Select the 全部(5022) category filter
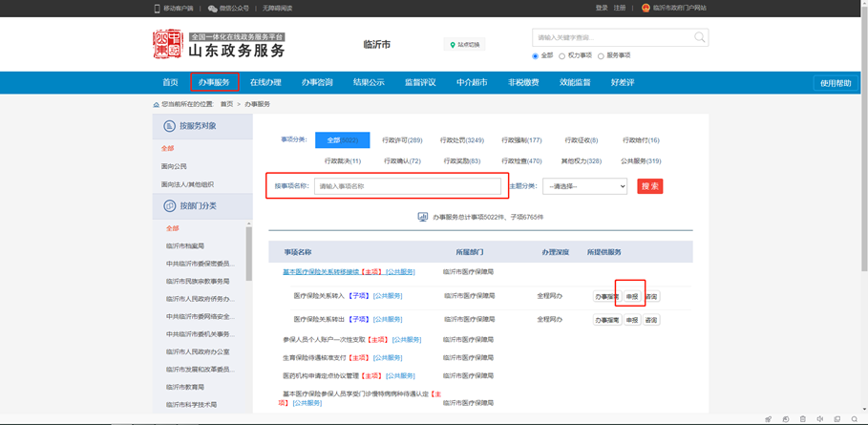This screenshot has height=425, width=868. 342,140
